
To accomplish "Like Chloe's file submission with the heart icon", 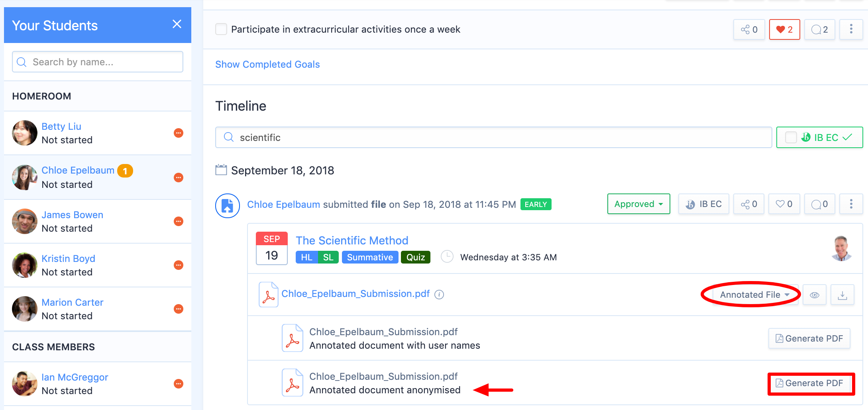I will click(784, 204).
